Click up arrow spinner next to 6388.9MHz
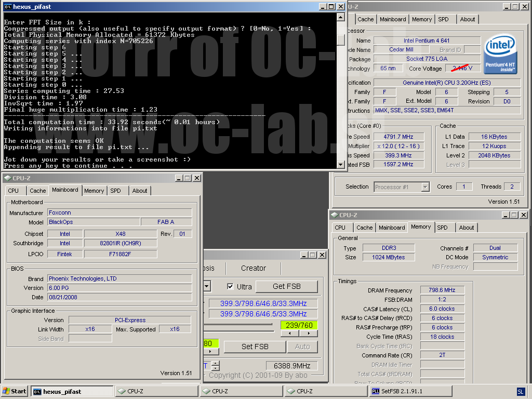This screenshot has height=399, width=532. coord(216,363)
